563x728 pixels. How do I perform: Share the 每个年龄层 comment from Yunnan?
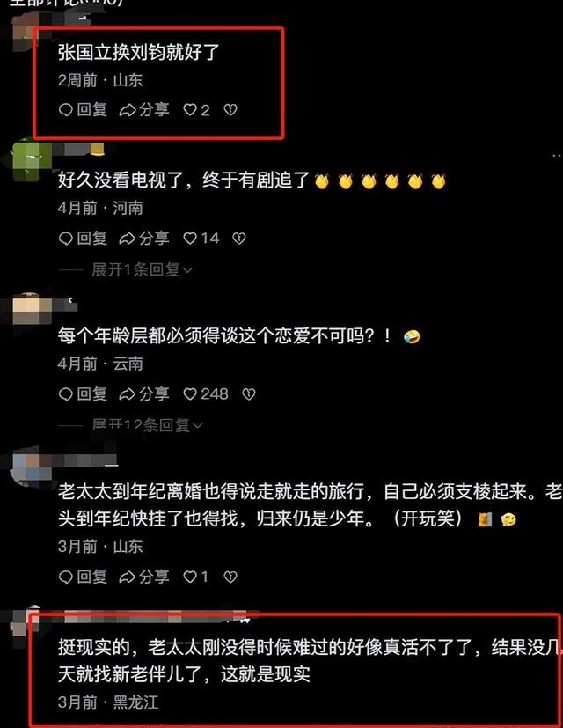(x=144, y=394)
